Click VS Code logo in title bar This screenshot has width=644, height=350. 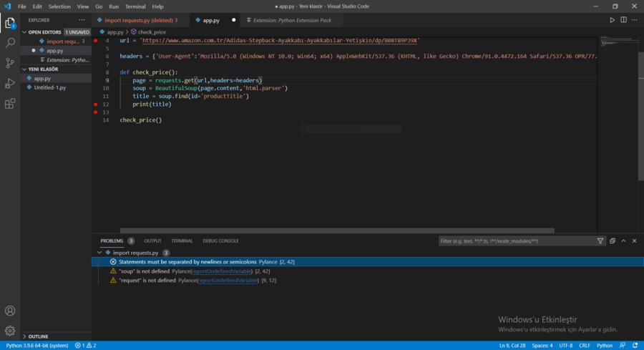click(7, 6)
